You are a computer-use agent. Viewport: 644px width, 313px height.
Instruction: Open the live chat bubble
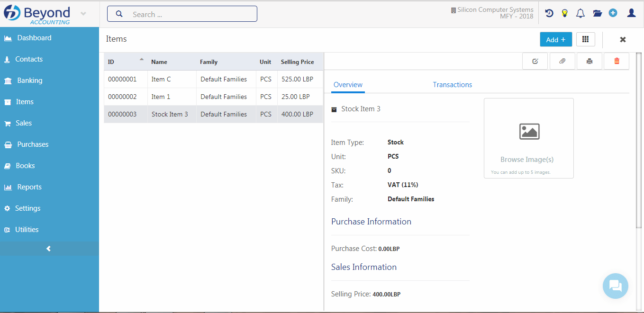pos(615,286)
